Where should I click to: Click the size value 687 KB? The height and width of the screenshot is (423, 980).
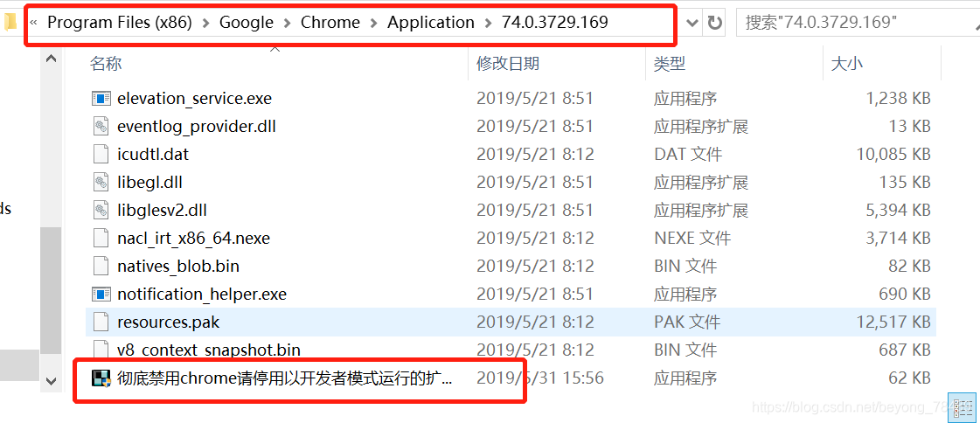coord(905,350)
